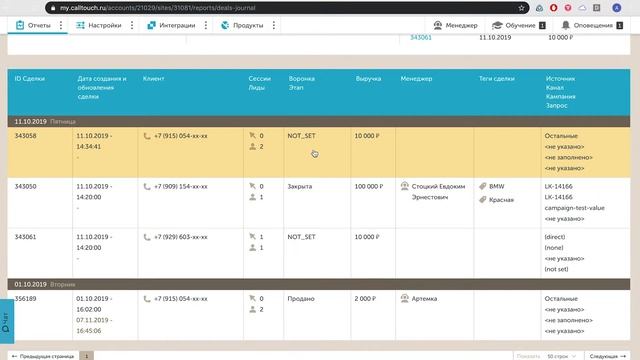Select deal ID 343058
Viewport: 640px width, 360px height.
pyautogui.click(x=25, y=136)
